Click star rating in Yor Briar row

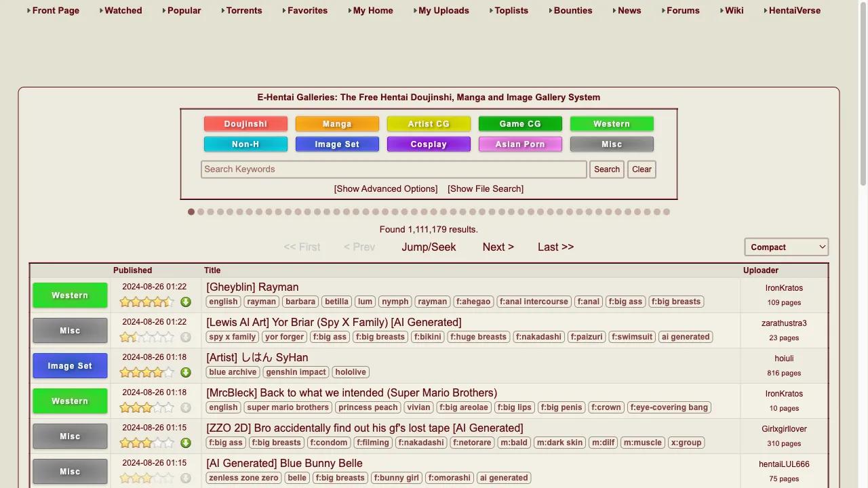click(147, 337)
